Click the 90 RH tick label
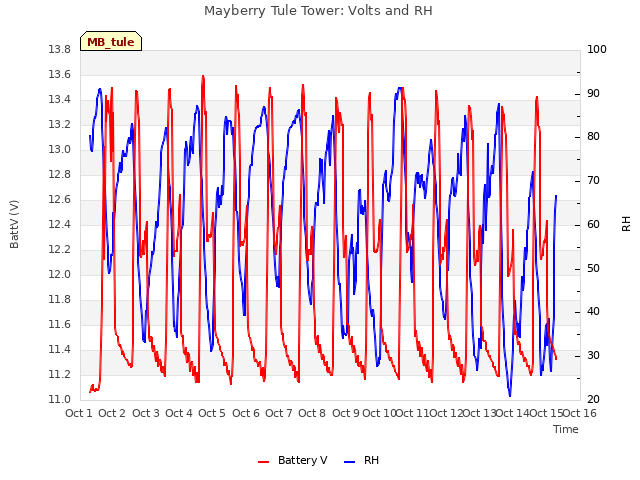 [593, 93]
